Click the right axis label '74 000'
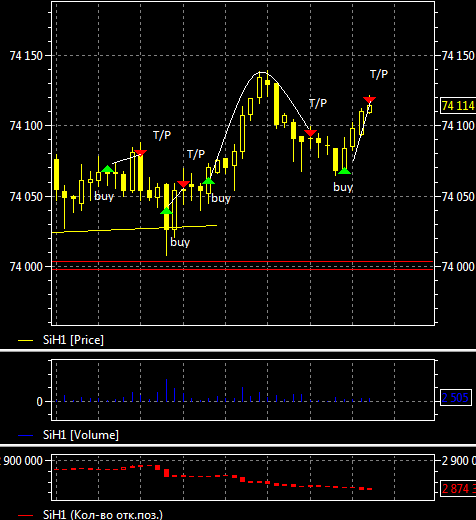The image size is (476, 520). pyautogui.click(x=458, y=267)
